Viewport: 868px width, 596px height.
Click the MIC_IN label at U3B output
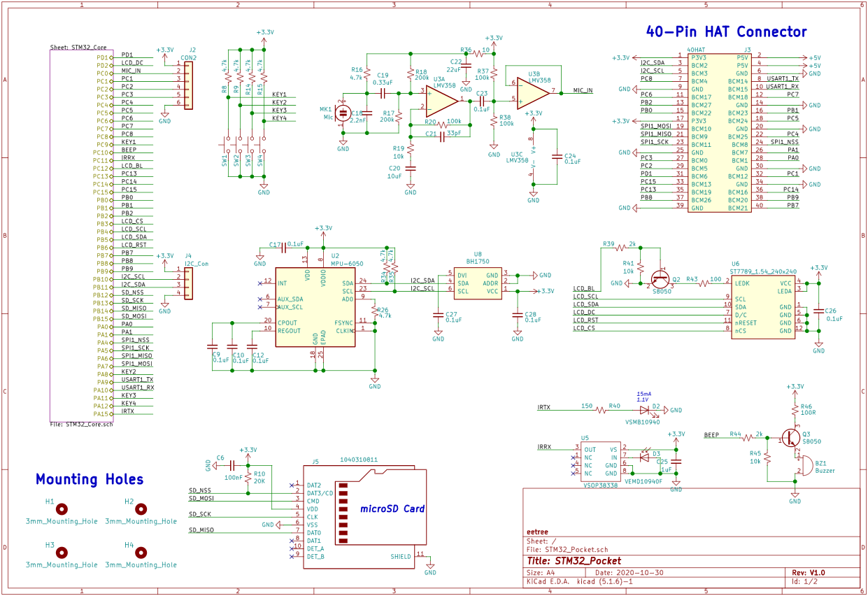pyautogui.click(x=583, y=90)
